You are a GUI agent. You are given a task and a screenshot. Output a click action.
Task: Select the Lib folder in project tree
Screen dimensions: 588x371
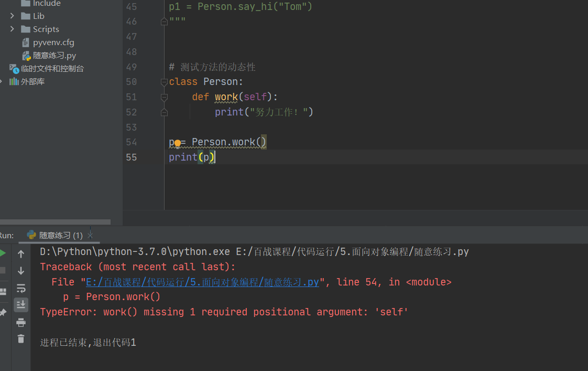39,16
